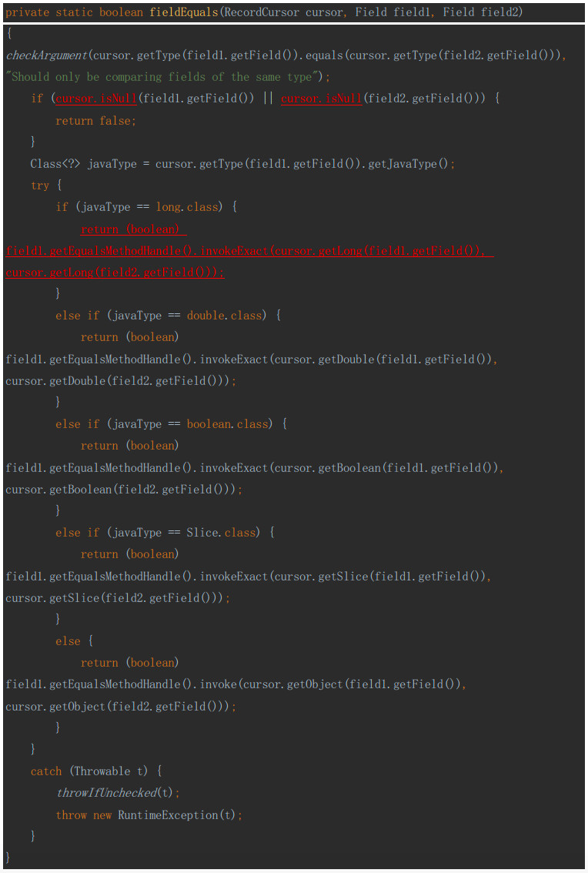Click the red underlined cursor.getLong(field2.getField())) line
The height and width of the screenshot is (873, 588).
(x=115, y=273)
